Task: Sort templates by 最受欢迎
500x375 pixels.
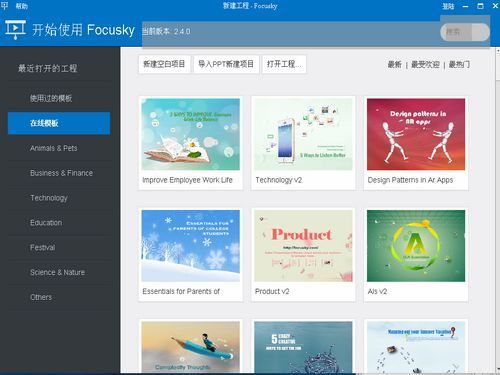Action: click(425, 64)
